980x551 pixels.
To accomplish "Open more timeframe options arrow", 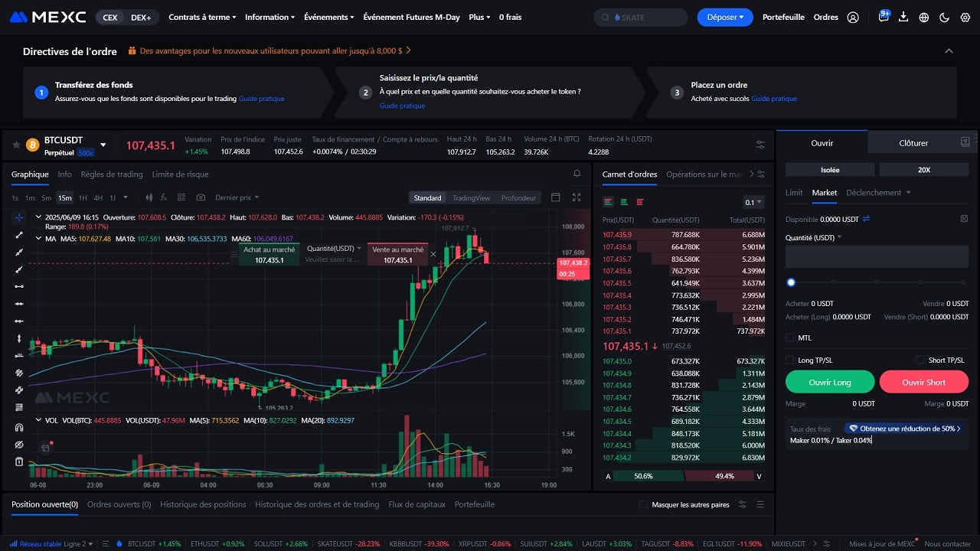I will [125, 197].
